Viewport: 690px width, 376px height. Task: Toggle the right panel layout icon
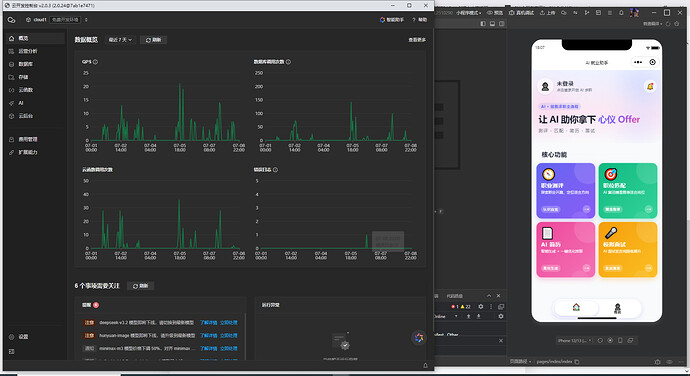click(x=502, y=24)
